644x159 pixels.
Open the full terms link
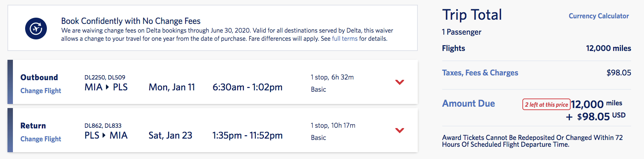[x=345, y=39]
